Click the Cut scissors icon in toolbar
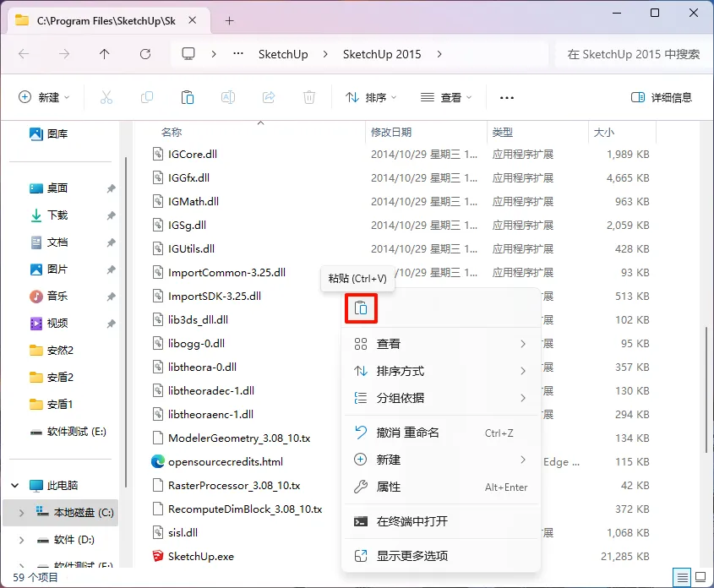The height and width of the screenshot is (588, 714). pos(106,97)
